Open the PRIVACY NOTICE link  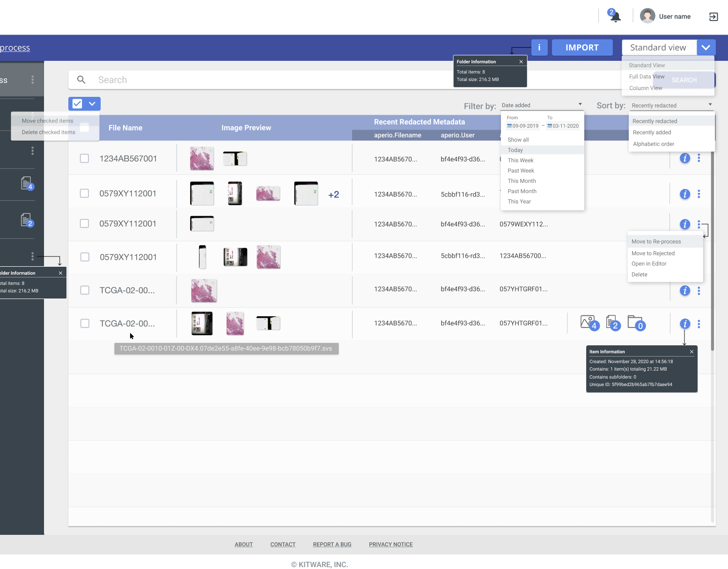point(390,545)
